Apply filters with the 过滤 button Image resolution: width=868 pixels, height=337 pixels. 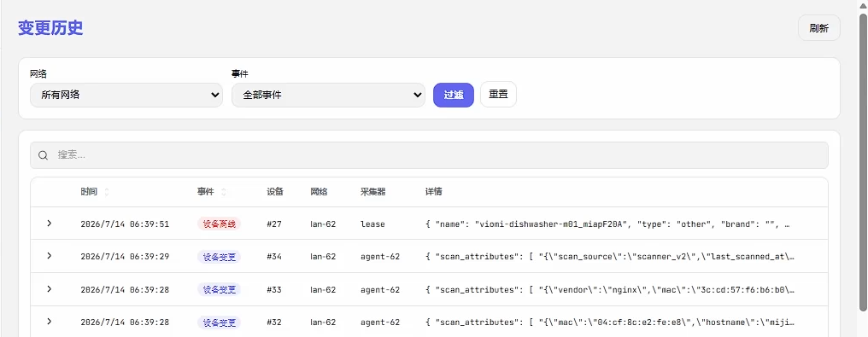[x=454, y=95]
